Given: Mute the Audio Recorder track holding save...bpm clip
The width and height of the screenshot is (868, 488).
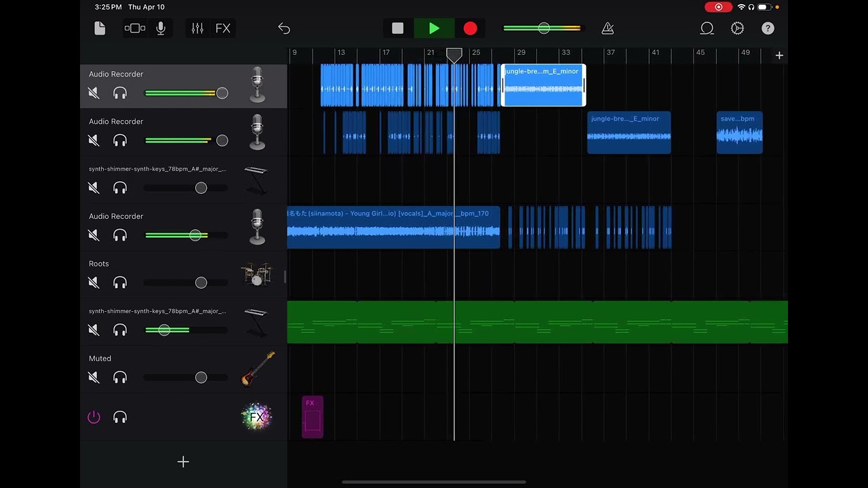Looking at the screenshot, I should point(94,140).
